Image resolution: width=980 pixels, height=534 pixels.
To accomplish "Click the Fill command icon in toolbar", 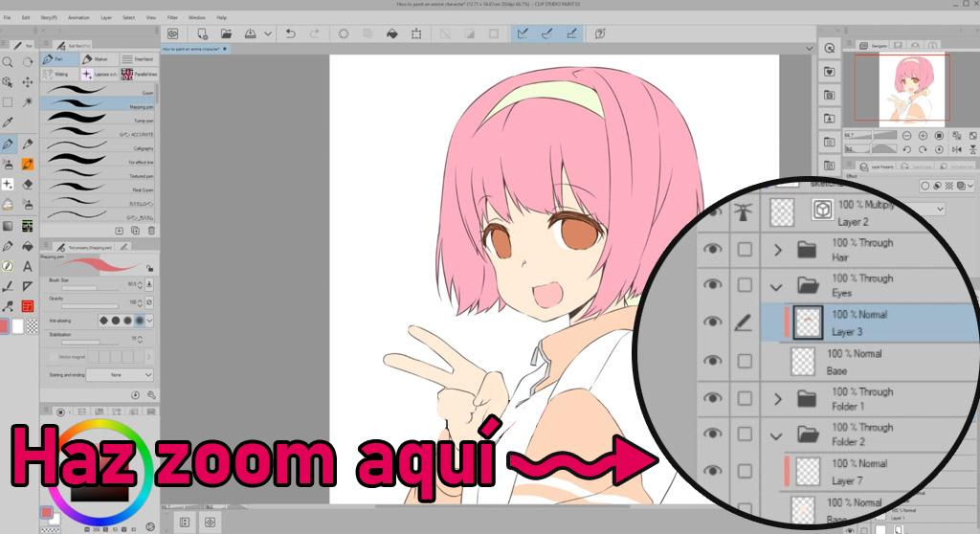I will (x=391, y=33).
